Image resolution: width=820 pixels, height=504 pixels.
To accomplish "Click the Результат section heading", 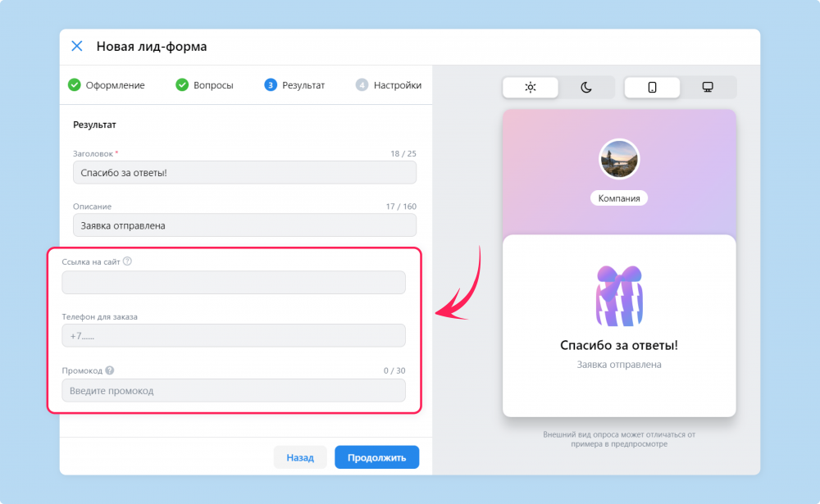I will pyautogui.click(x=94, y=125).
